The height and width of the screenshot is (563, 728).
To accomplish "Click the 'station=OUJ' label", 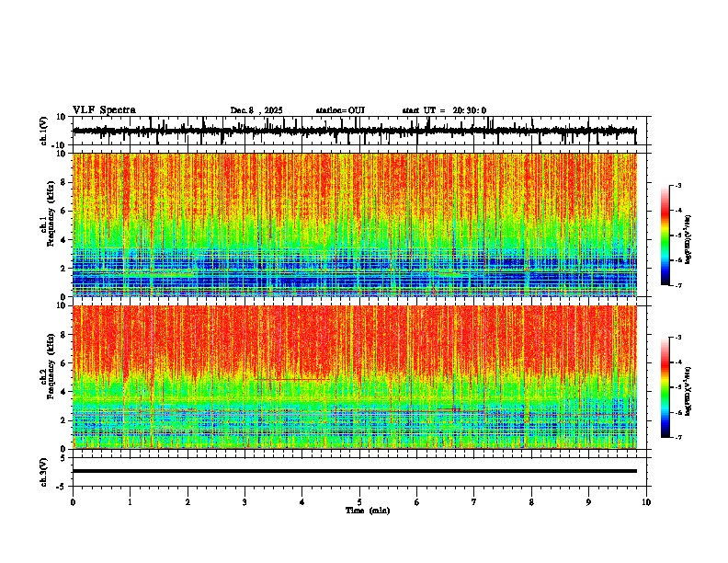I will pyautogui.click(x=340, y=110).
